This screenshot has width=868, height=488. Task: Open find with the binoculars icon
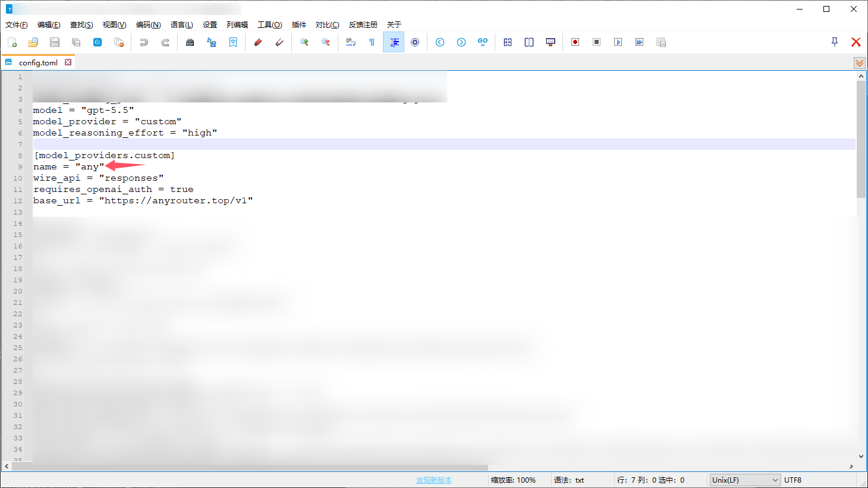190,42
